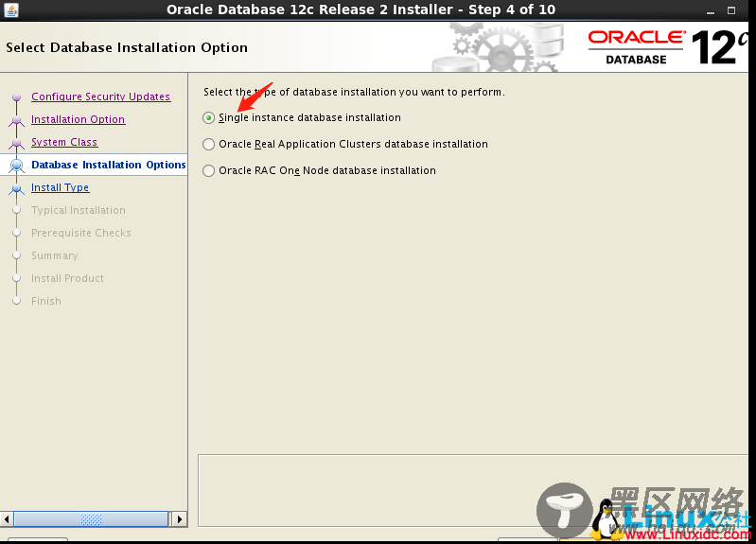Image resolution: width=756 pixels, height=544 pixels.
Task: Click the sidebar scrollbar left arrow
Action: 7,518
